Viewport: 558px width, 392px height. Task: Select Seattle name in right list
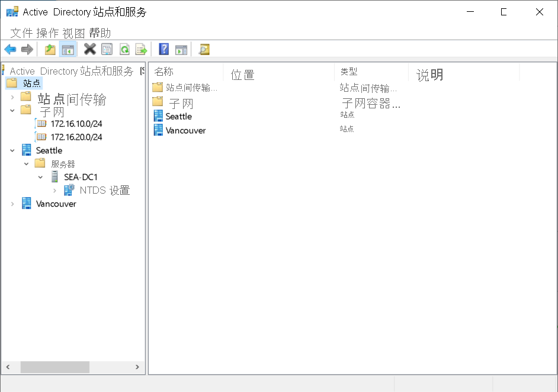click(x=179, y=116)
